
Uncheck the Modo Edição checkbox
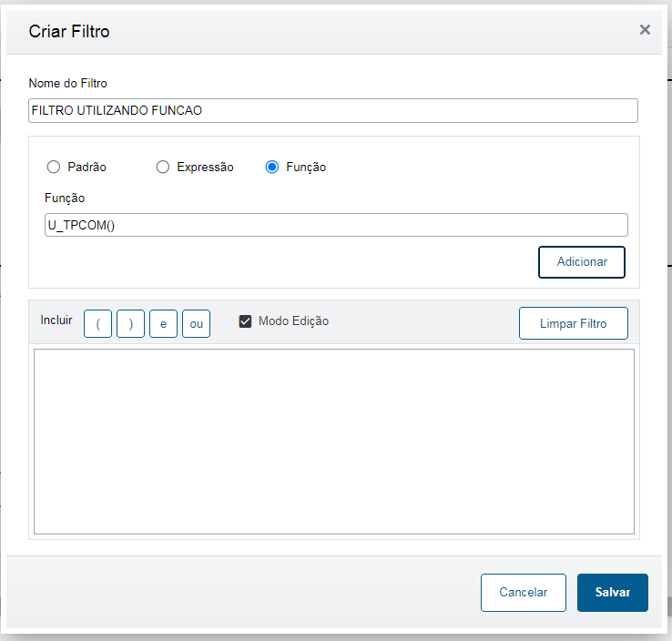245,321
